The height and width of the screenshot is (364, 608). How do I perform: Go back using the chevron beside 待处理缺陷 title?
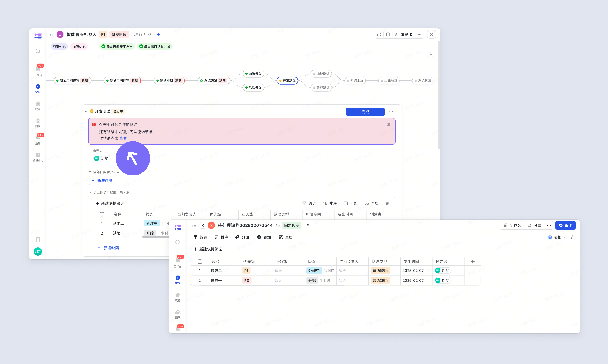pyautogui.click(x=203, y=225)
